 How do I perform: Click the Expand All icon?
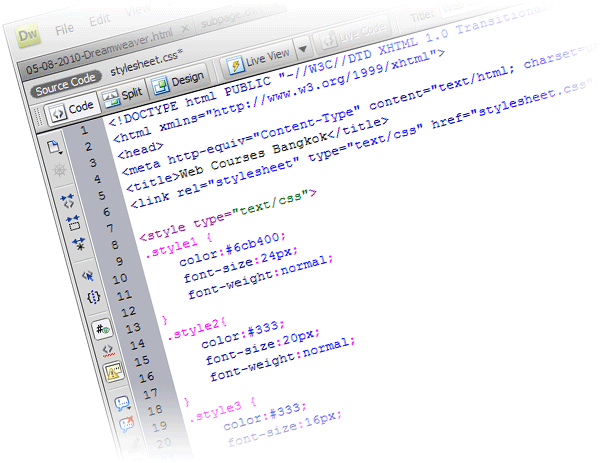click(79, 244)
